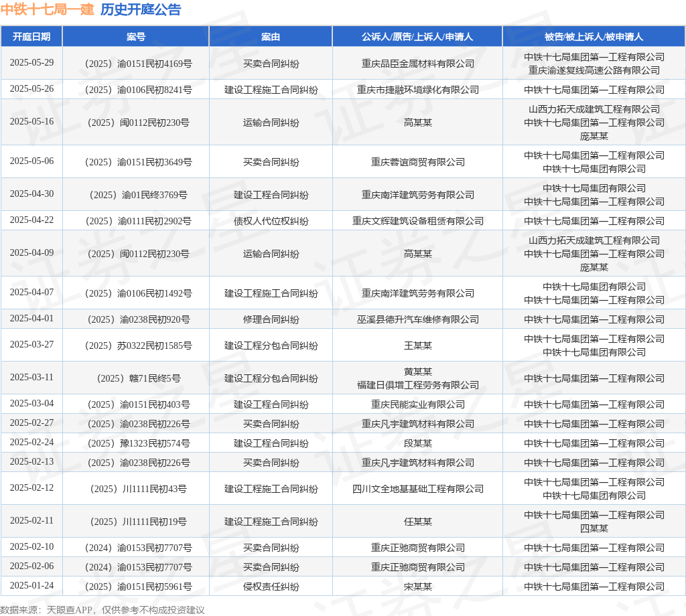Click date 2025-02-11
The height and width of the screenshot is (616, 686).
point(31,521)
